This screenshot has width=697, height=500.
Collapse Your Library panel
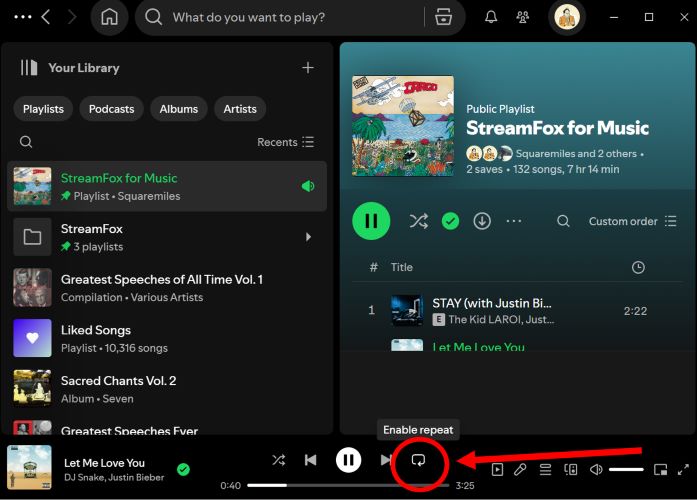(x=29, y=68)
